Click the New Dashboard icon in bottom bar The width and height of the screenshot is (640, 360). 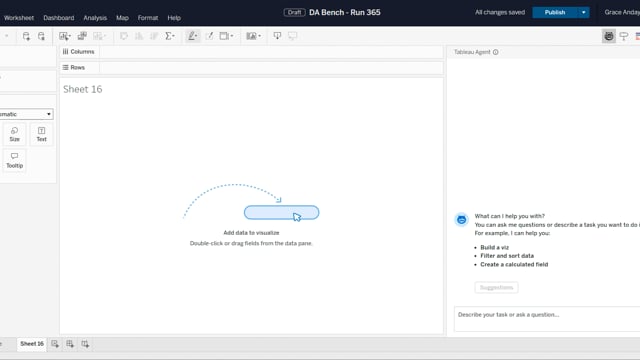click(x=70, y=344)
